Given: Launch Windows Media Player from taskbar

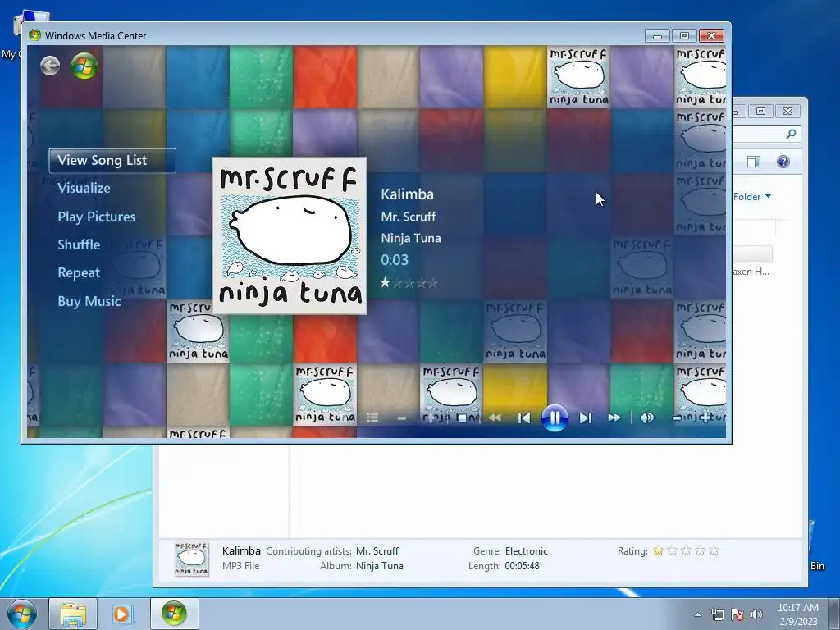Looking at the screenshot, I should [x=121, y=614].
